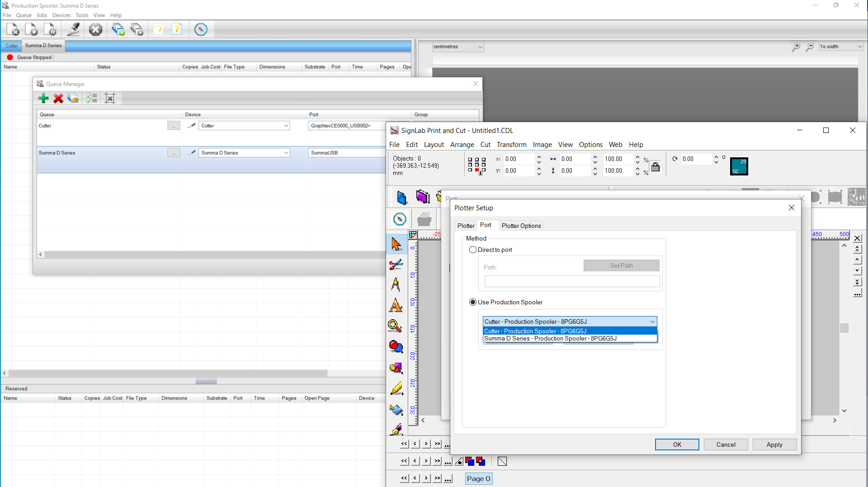Image resolution: width=868 pixels, height=487 pixels.
Task: Click the pause job icon in Spooler toolbar
Action: [50, 29]
